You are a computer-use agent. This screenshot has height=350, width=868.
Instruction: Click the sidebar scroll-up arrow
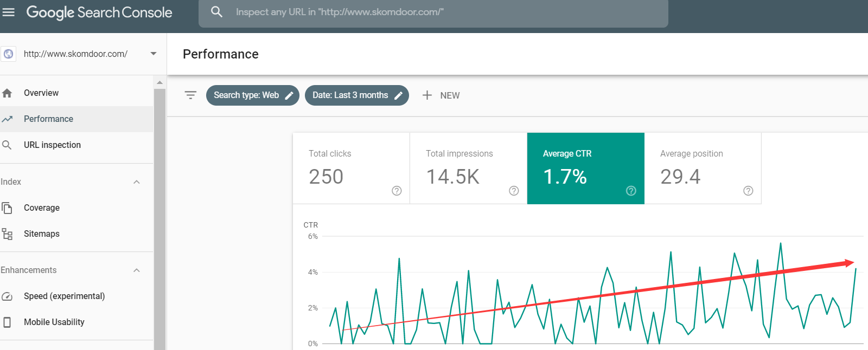coord(159,82)
